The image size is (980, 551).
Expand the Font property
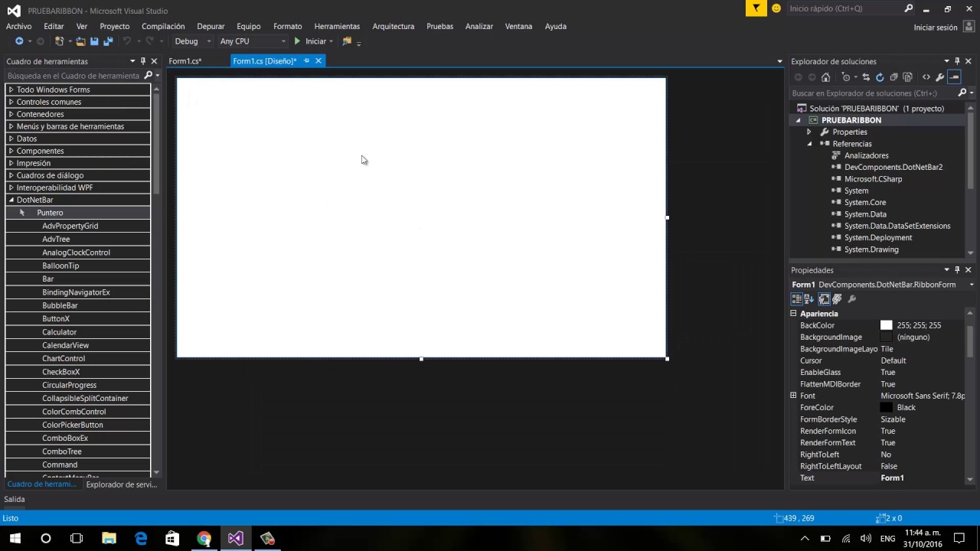794,396
